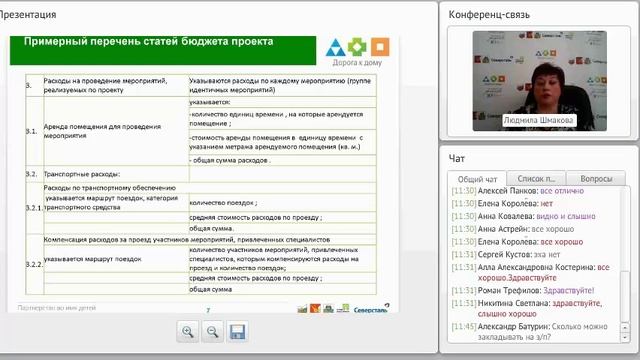The image size is (640, 360).
Task: Switch to the Общий чат tab
Action: [477, 179]
